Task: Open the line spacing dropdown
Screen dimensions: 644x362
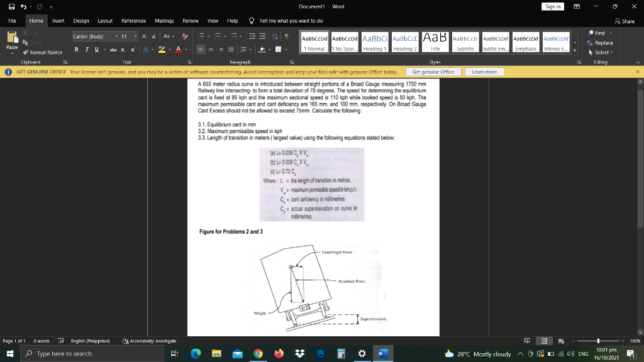Action: coord(244,49)
